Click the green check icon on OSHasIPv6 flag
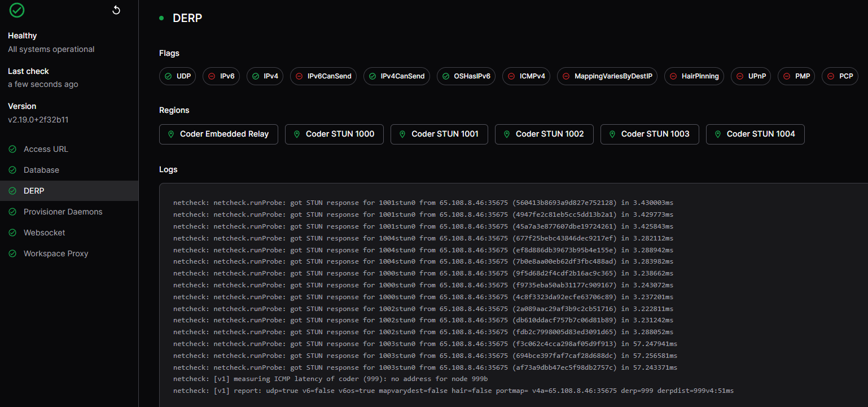Image resolution: width=868 pixels, height=407 pixels. pyautogui.click(x=446, y=76)
